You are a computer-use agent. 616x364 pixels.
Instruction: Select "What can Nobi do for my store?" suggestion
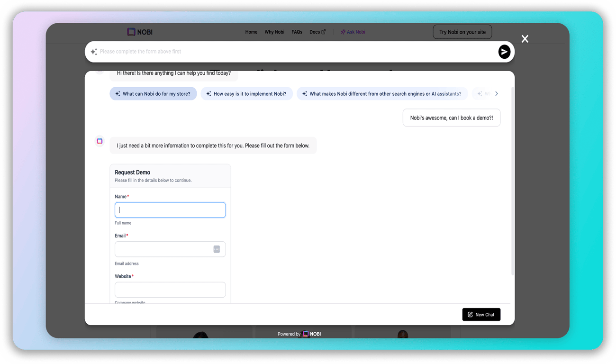[153, 94]
